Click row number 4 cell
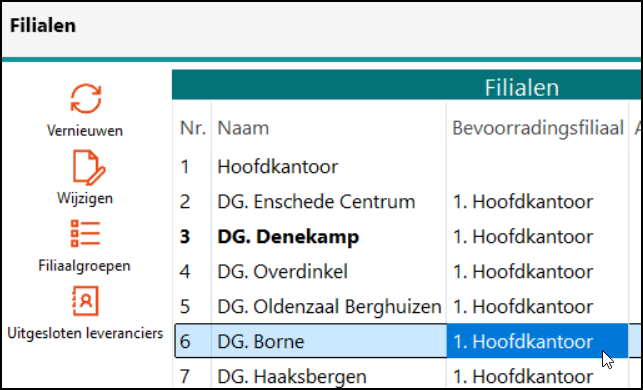The height and width of the screenshot is (390, 643). 192,271
